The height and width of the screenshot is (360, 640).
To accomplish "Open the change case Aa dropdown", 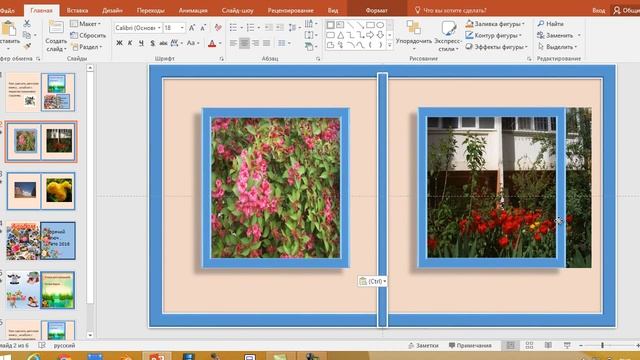I will (192, 43).
